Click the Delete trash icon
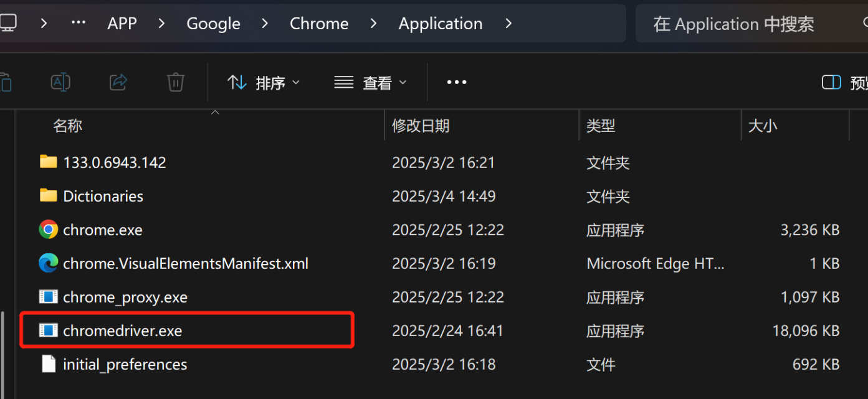The width and height of the screenshot is (868, 399). tap(175, 82)
